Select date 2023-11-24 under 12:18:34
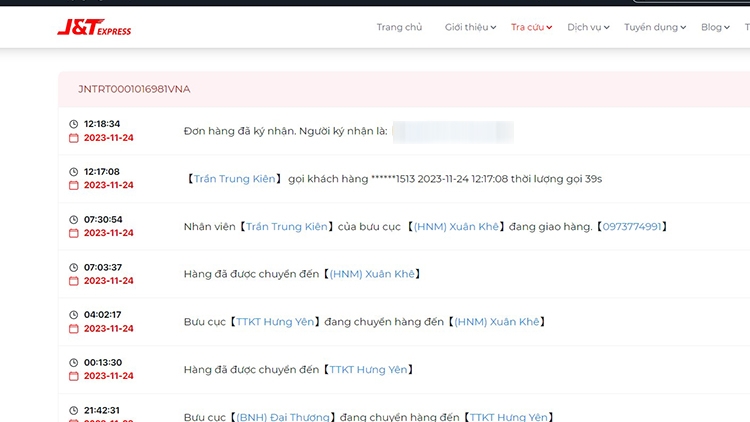The image size is (750, 422). pyautogui.click(x=109, y=138)
